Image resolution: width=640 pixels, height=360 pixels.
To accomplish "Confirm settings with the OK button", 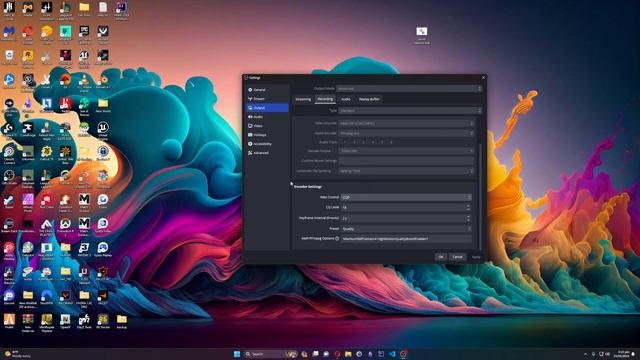I will (440, 257).
